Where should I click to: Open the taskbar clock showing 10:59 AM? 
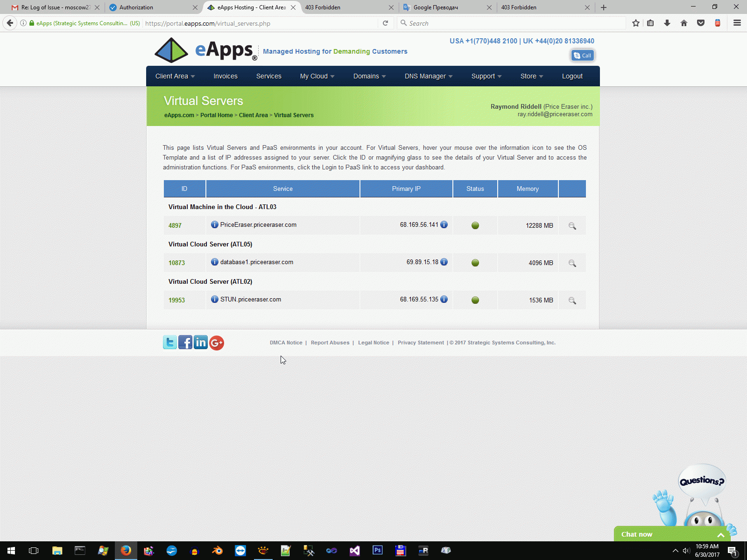tap(707, 551)
